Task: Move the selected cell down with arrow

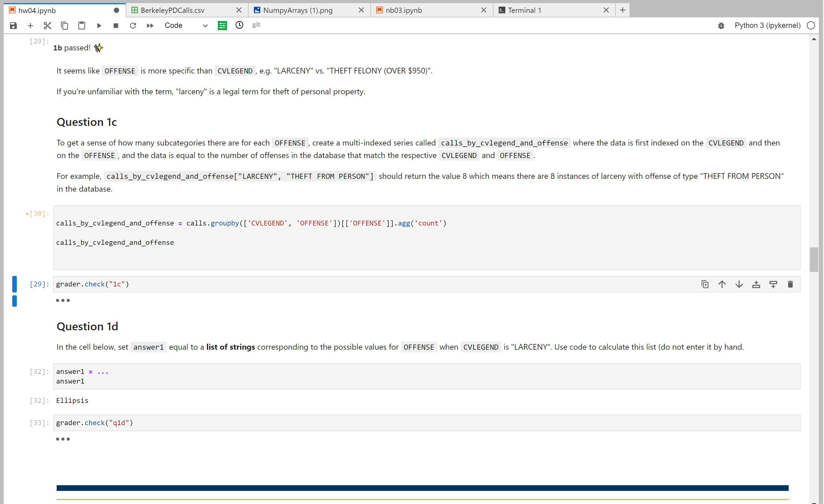Action: [739, 284]
